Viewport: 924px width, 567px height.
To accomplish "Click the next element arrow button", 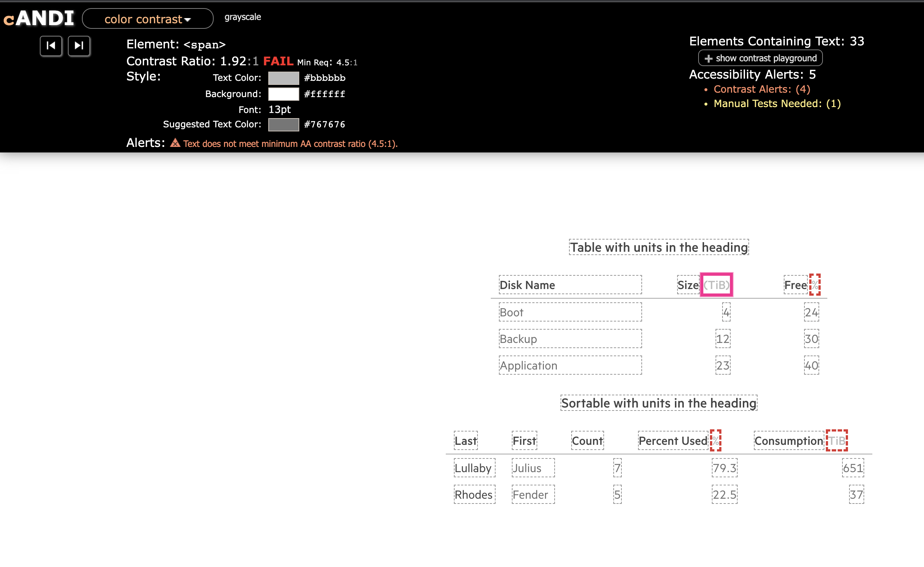I will [x=79, y=46].
